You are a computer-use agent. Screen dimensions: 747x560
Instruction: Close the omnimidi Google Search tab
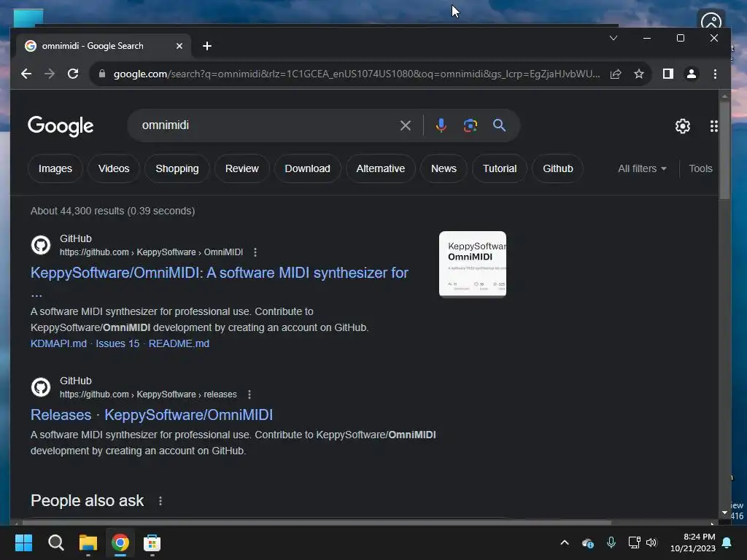179,46
